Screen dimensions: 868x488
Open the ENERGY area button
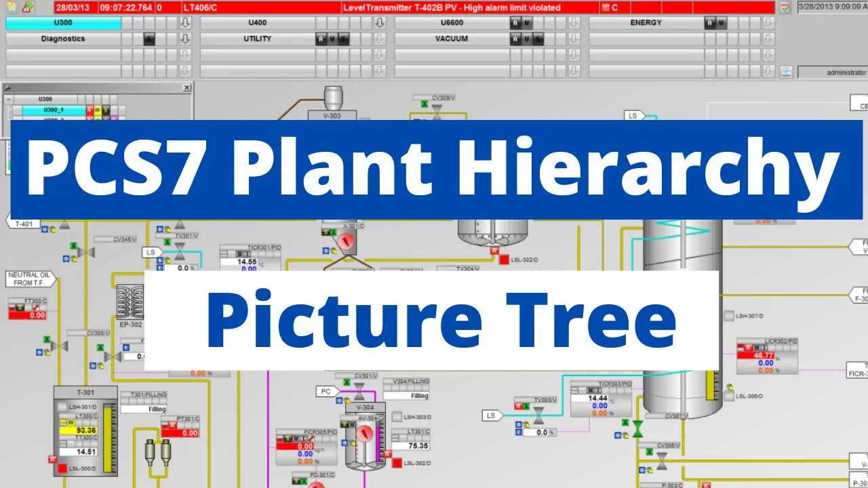coord(646,23)
